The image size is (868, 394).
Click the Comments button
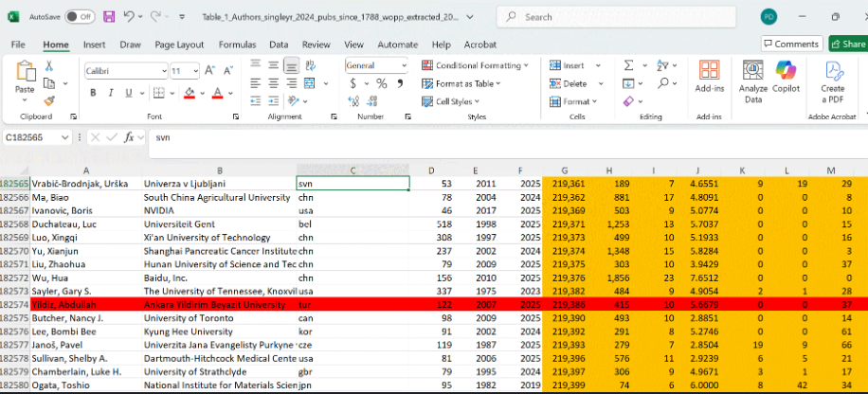pyautogui.click(x=790, y=44)
